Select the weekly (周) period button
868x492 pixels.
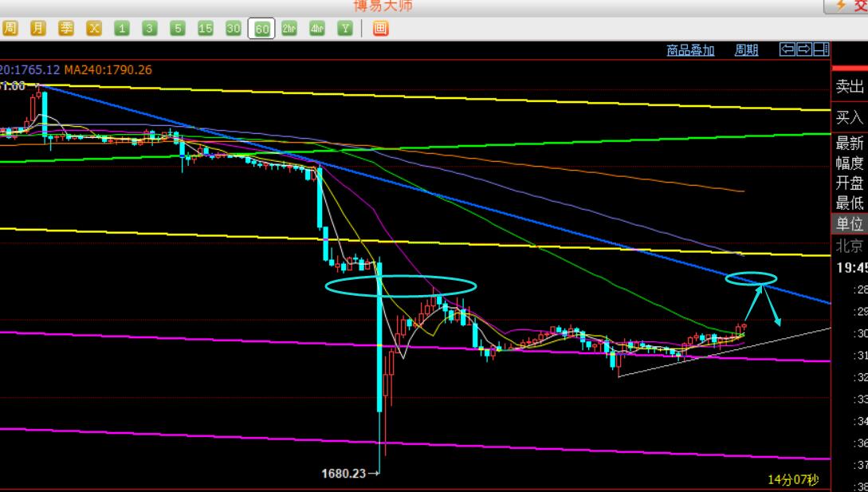point(10,28)
